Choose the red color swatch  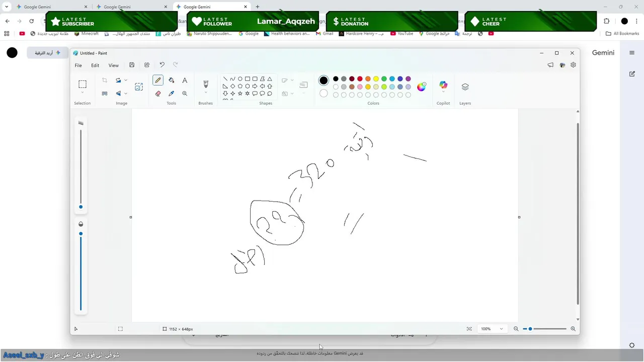coord(360,79)
